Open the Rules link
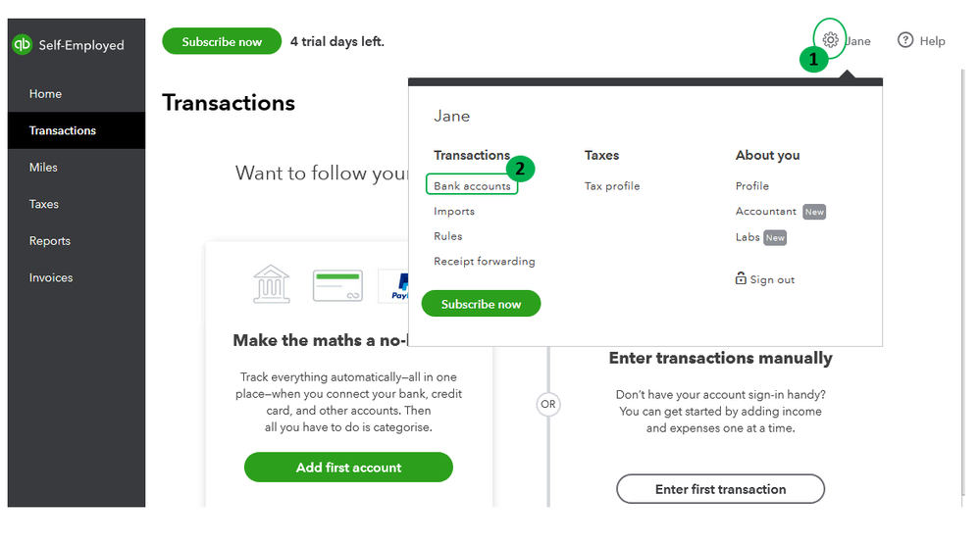The image size is (980, 544). (448, 236)
